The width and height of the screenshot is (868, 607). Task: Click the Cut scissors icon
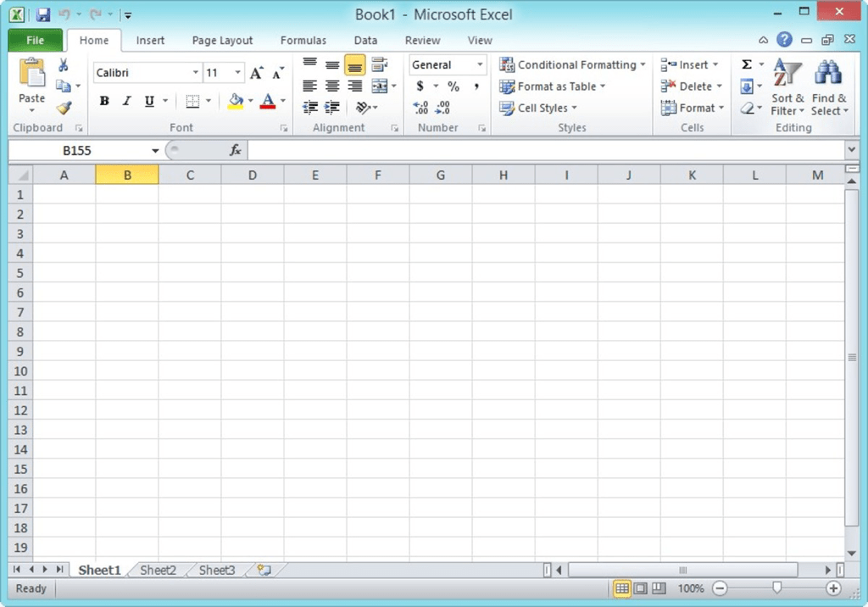click(64, 65)
